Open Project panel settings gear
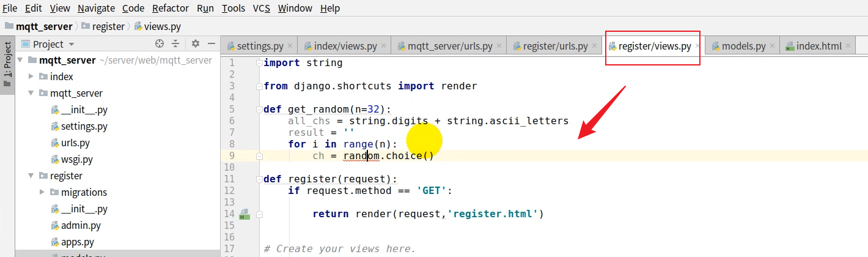The image size is (868, 257). click(x=196, y=43)
